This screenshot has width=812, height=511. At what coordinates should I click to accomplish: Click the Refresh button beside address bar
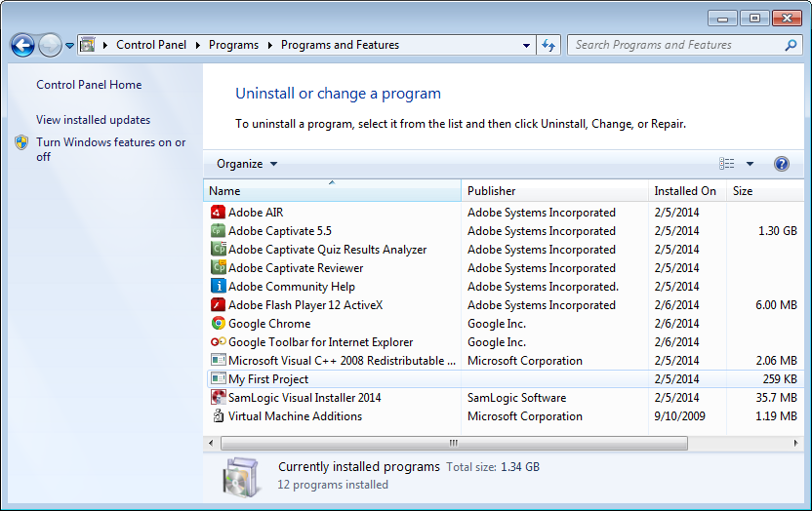(548, 45)
